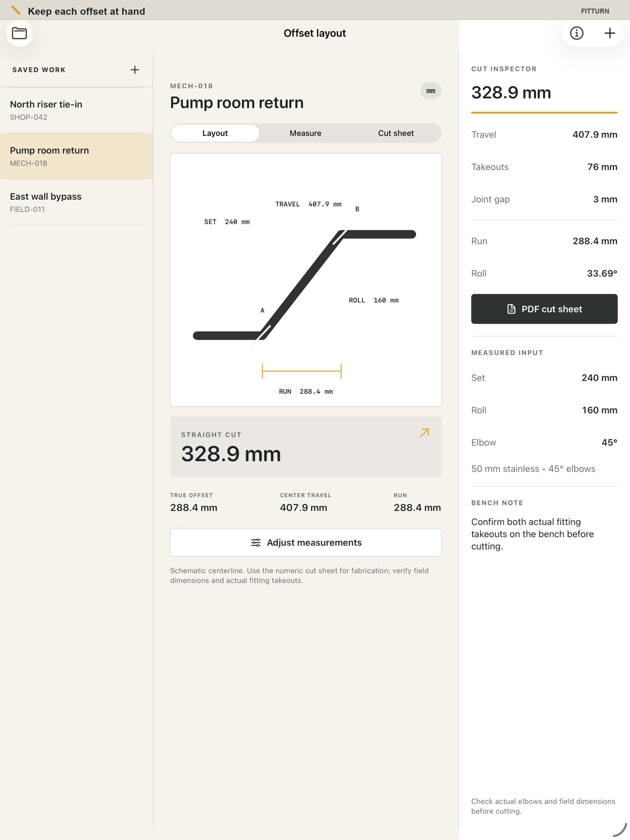Tap the Set 240 mm measured input
This screenshot has height=840, width=630.
(x=544, y=378)
